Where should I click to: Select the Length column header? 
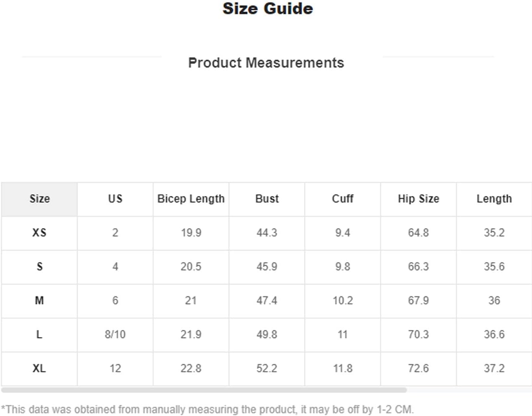[x=494, y=199]
